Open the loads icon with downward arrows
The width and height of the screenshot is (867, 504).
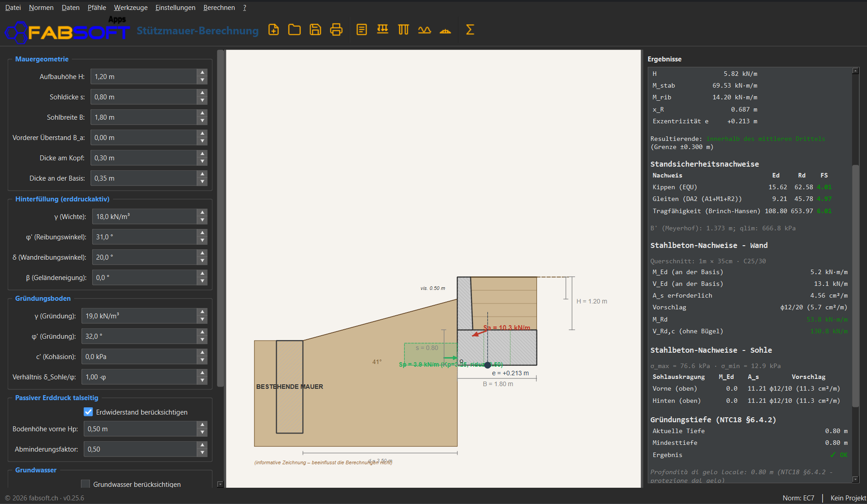(x=382, y=30)
